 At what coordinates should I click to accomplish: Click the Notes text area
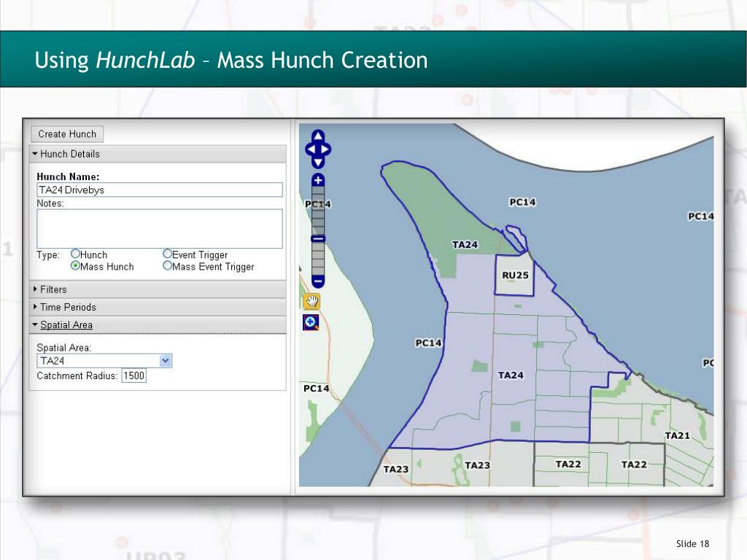[x=160, y=228]
